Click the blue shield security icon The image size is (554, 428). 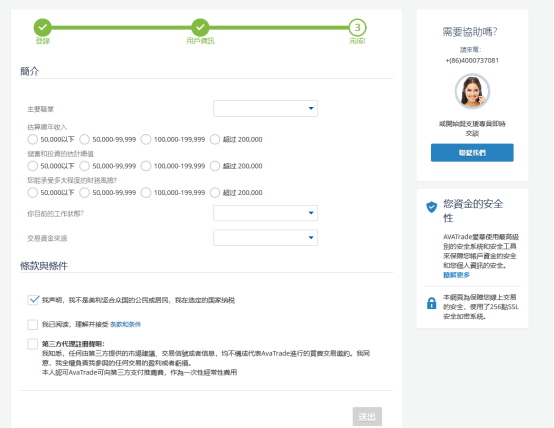coord(431,207)
